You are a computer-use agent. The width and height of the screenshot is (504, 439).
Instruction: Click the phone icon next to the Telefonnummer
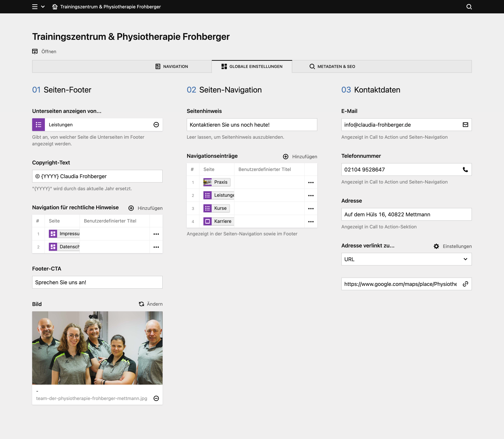click(465, 169)
